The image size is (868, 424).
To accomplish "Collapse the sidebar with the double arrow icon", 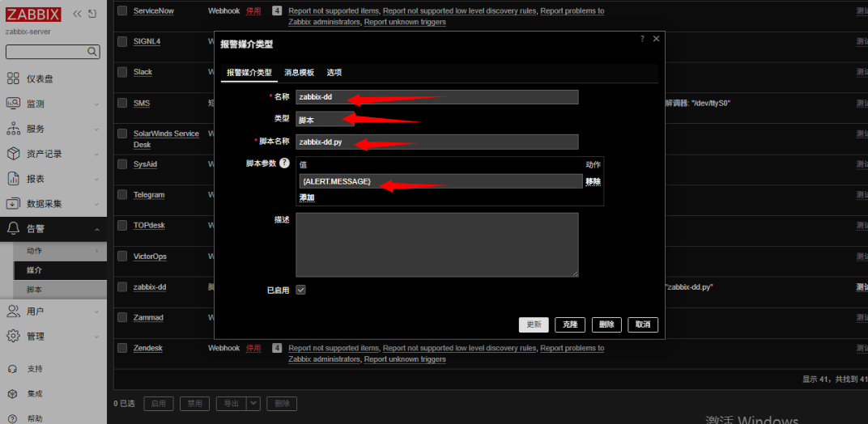I will [x=77, y=14].
